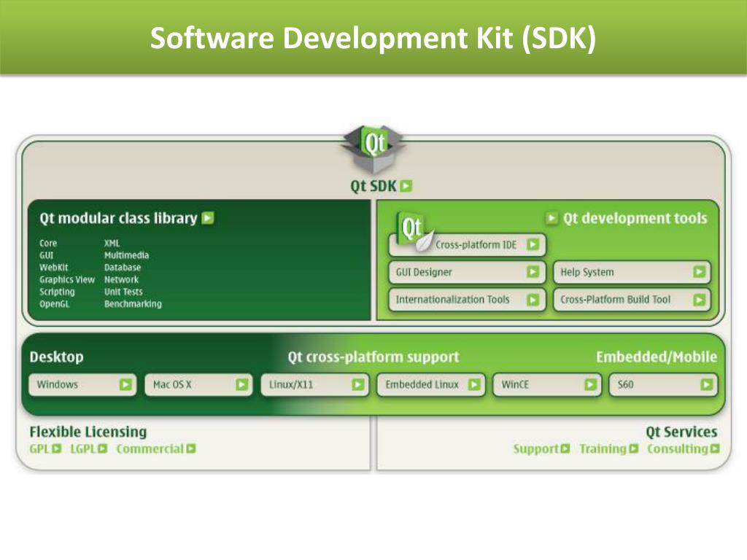Click the Software Development Kit (SDK) title
The height and width of the screenshot is (560, 747).
373,38
